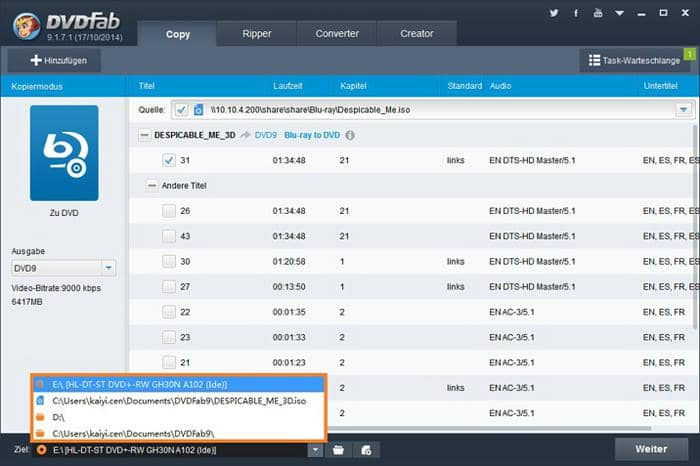Click subtitles EN, ES, FR of title 23
This screenshot has height=466, width=700.
(x=664, y=337)
